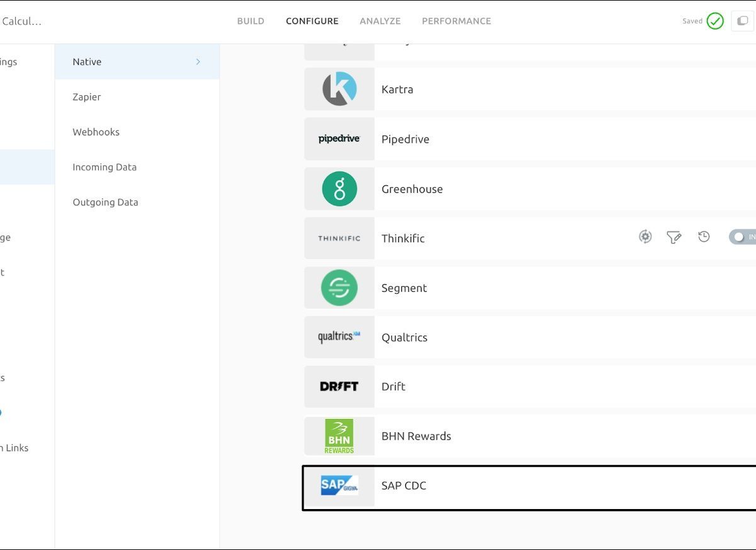756x550 pixels.
Task: Go to the PERFORMANCE tab
Action: 456,21
